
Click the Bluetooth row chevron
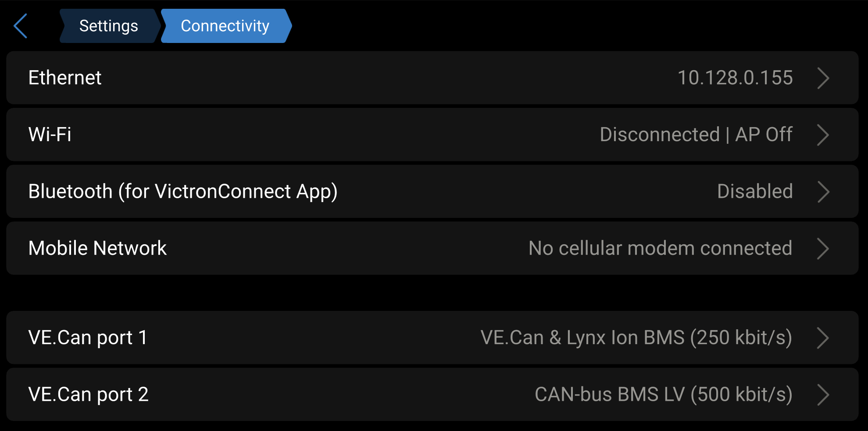[823, 192]
